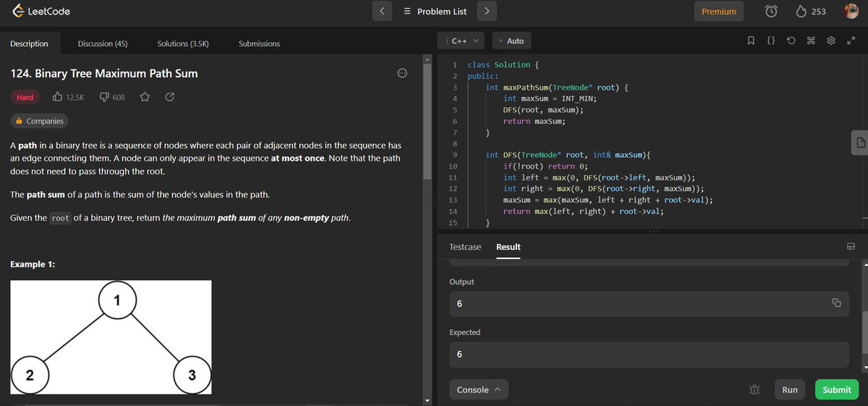This screenshot has height=406, width=868.
Task: Switch to the Description tab
Action: 29,43
